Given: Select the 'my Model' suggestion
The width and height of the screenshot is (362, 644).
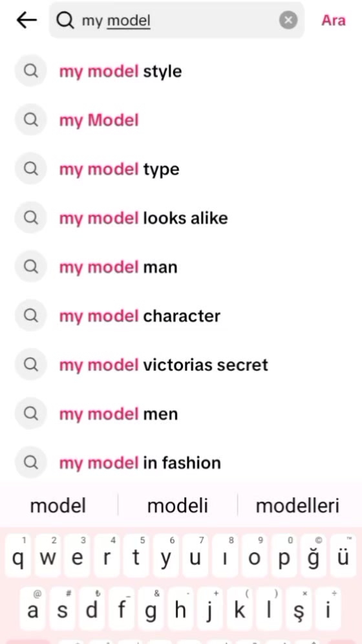Looking at the screenshot, I should pyautogui.click(x=181, y=120).
